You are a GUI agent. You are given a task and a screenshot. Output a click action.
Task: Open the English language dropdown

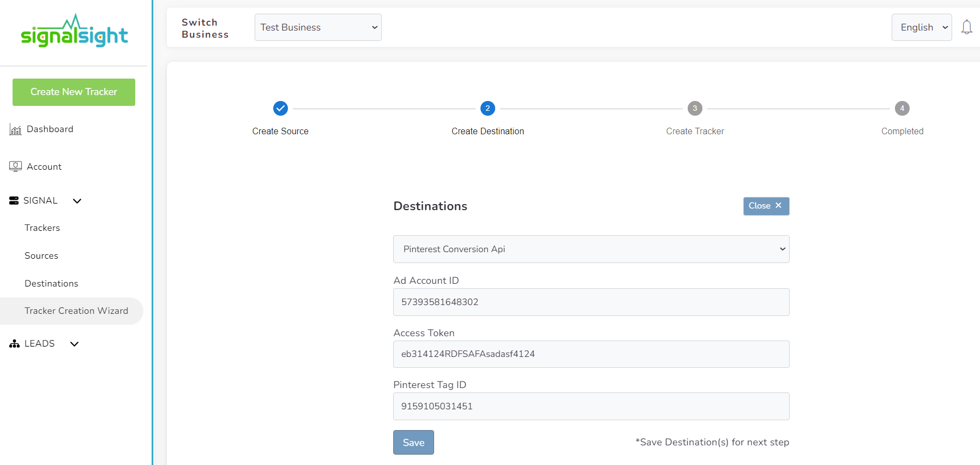click(922, 27)
